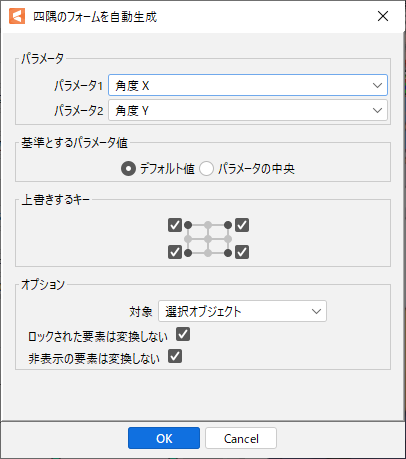Screen dimensions: 406x459
Task: Click the dark bottom-right corner dot in grid
Action: click(x=228, y=253)
